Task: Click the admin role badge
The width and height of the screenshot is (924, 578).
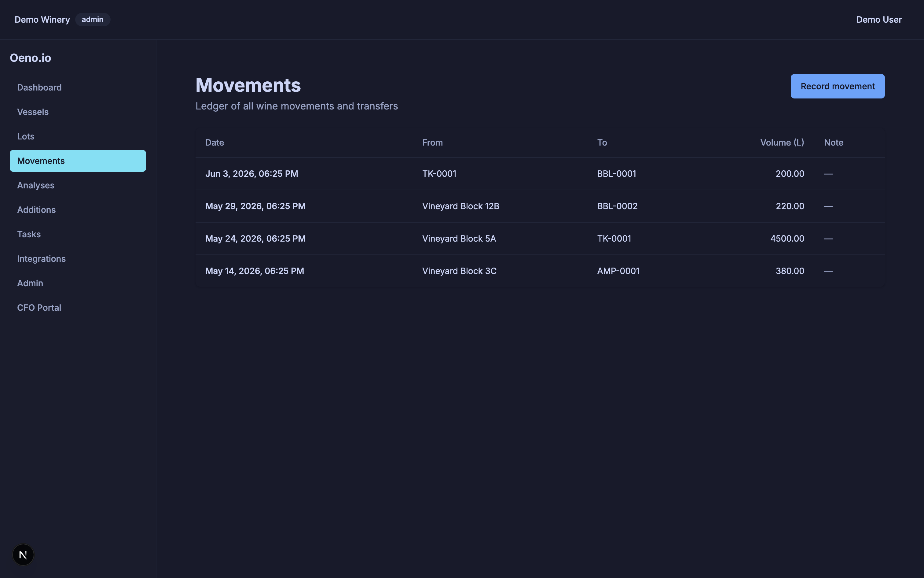Action: [x=92, y=20]
